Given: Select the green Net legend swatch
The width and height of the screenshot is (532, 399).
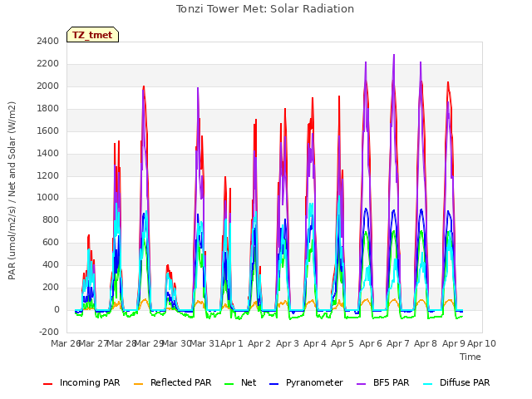Looking at the screenshot, I should (x=229, y=384).
